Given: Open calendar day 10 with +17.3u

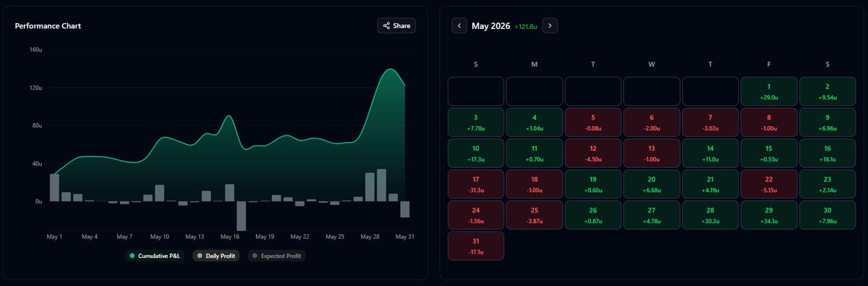Looking at the screenshot, I should tap(475, 153).
